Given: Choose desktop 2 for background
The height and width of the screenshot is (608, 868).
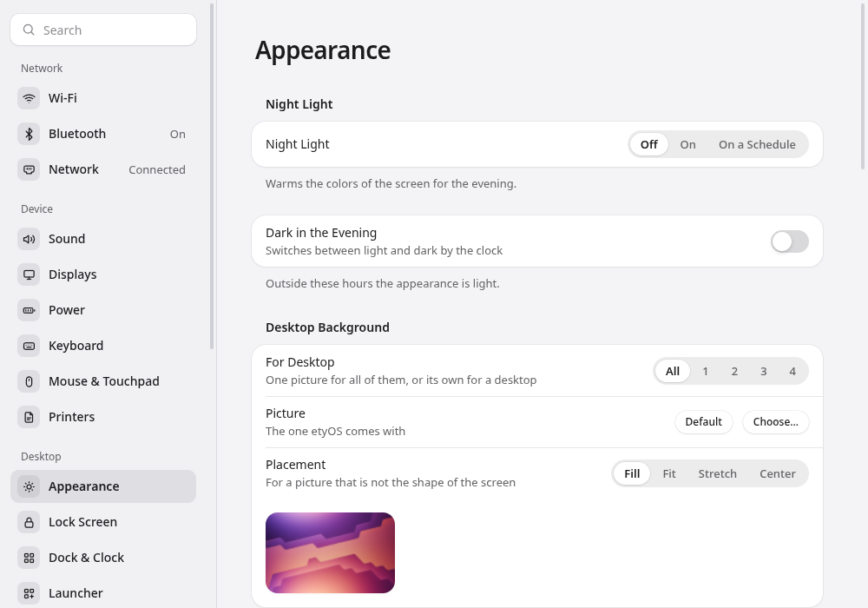Looking at the screenshot, I should [734, 371].
